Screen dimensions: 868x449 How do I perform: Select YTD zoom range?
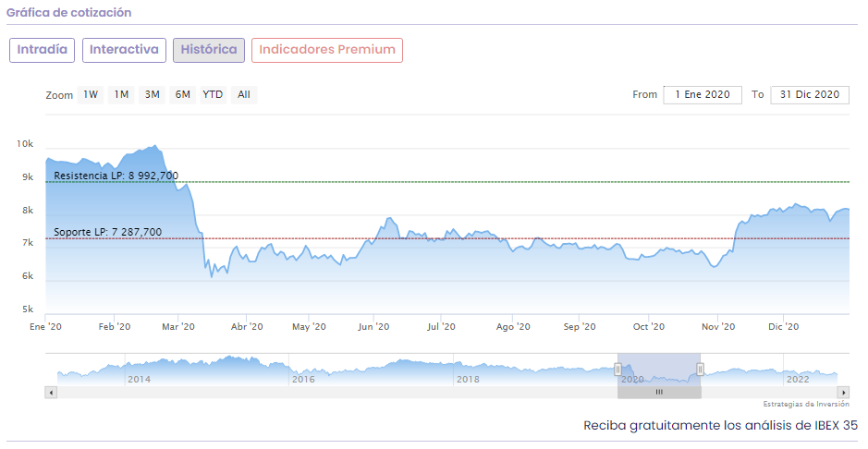click(x=214, y=94)
